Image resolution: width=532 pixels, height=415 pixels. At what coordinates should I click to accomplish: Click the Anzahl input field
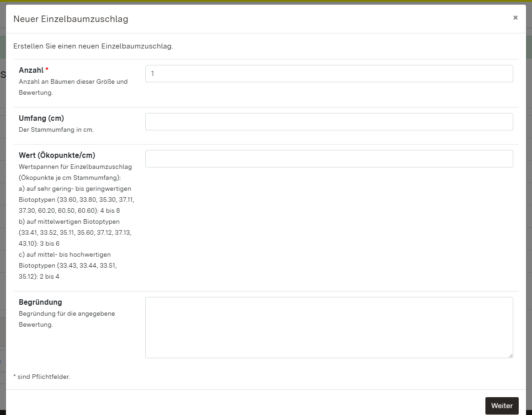click(x=329, y=74)
